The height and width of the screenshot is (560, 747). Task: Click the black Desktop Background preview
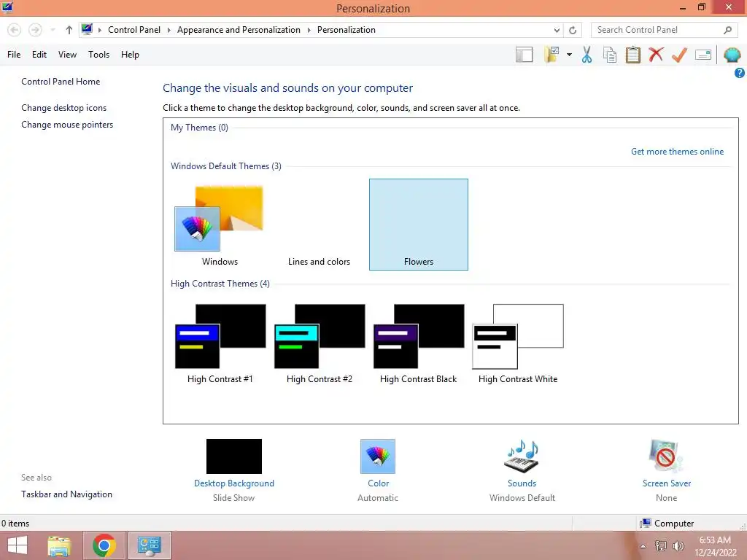(x=234, y=456)
